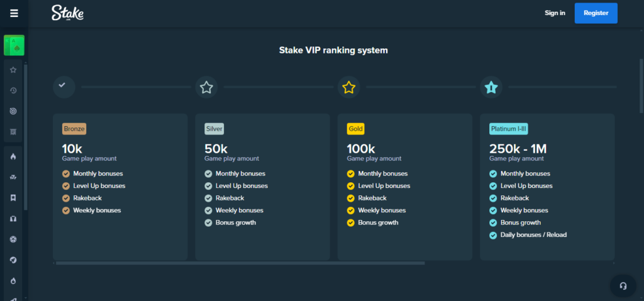Screen dimensions: 644x301
Task: Select the rocket icon in sidebar
Action: [x=13, y=260]
